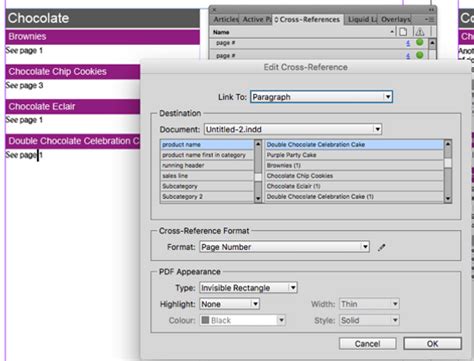
Task: Click the pencil icon to edit cross-reference format
Action: click(x=382, y=247)
